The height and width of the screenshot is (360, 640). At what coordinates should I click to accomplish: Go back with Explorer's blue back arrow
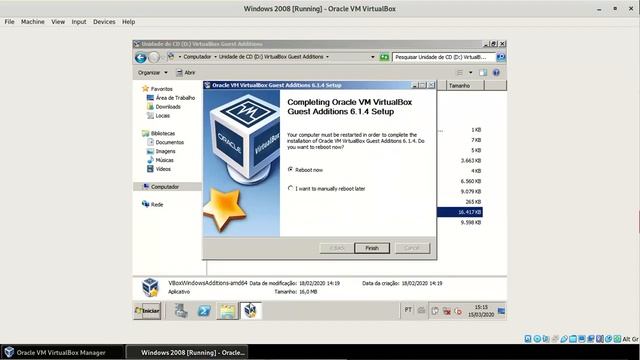(x=140, y=58)
